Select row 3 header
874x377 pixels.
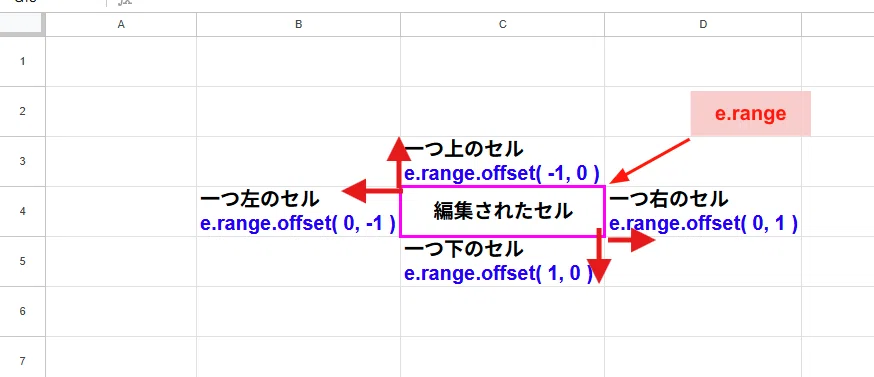(22, 161)
